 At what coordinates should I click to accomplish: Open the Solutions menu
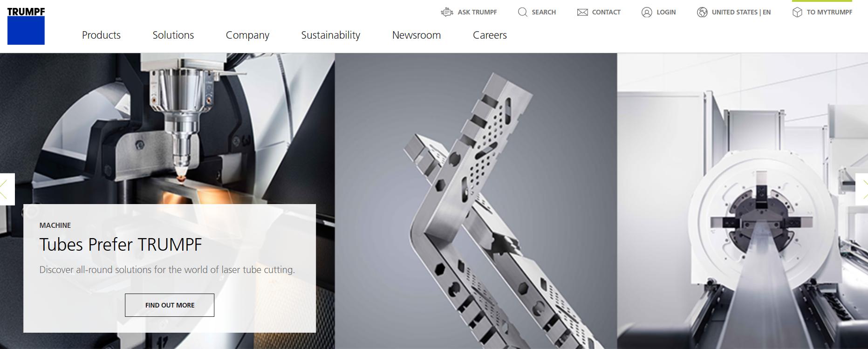tap(173, 35)
